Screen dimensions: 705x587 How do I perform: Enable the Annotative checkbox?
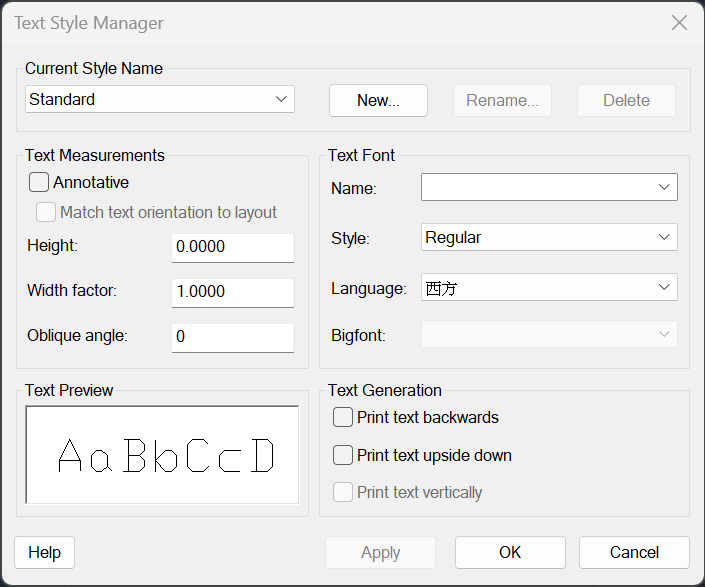click(x=39, y=182)
